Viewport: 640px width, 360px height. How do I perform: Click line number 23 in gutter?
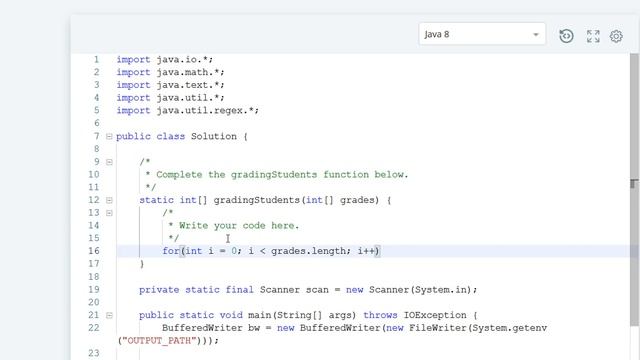(x=94, y=353)
